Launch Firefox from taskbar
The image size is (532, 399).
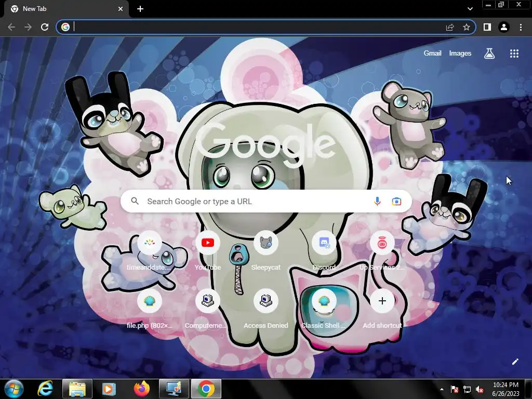(141, 389)
